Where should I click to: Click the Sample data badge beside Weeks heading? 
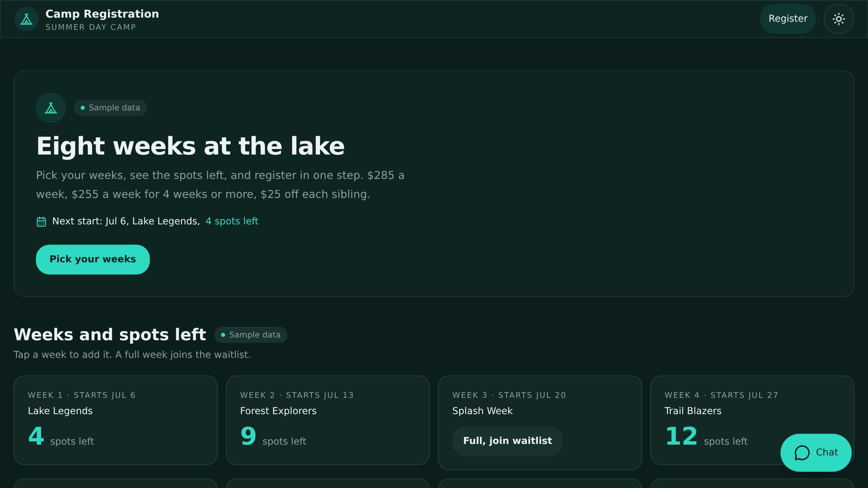(x=251, y=335)
